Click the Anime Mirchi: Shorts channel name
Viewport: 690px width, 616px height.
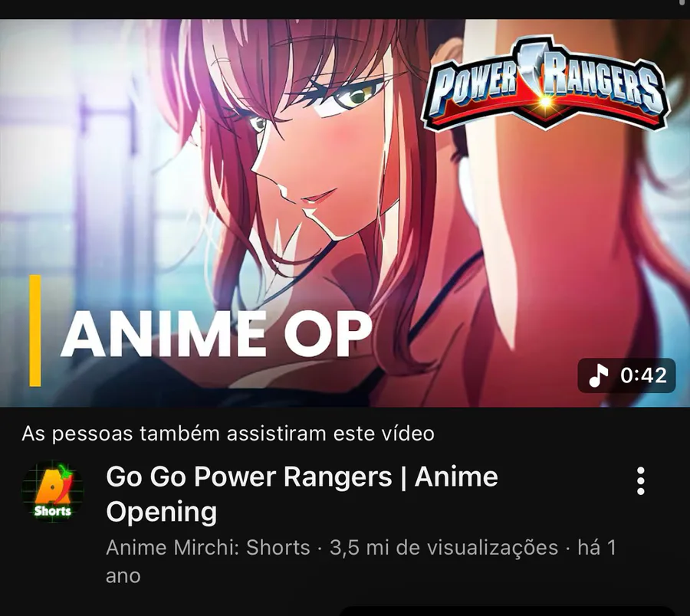click(x=208, y=548)
